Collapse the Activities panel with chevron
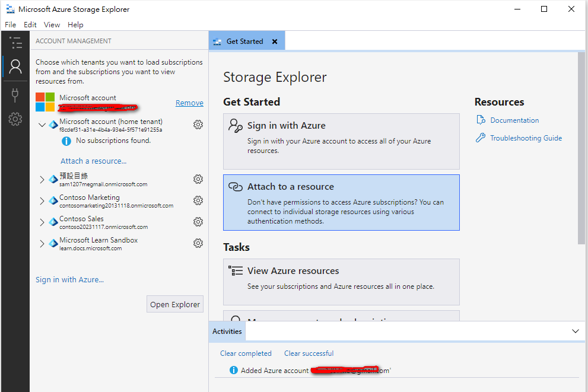 pos(576,332)
